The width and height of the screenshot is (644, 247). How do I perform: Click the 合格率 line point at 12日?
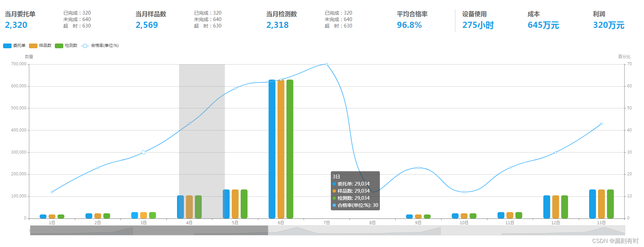pyautogui.click(x=556, y=152)
